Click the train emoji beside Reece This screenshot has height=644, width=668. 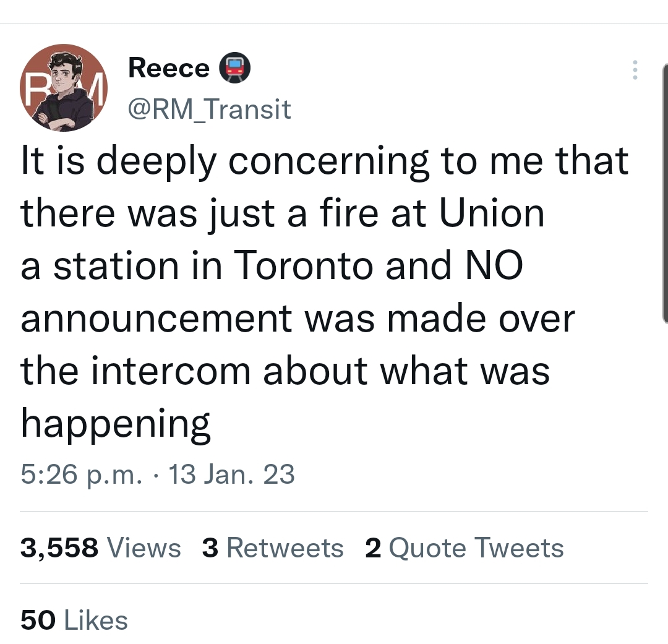click(x=235, y=68)
